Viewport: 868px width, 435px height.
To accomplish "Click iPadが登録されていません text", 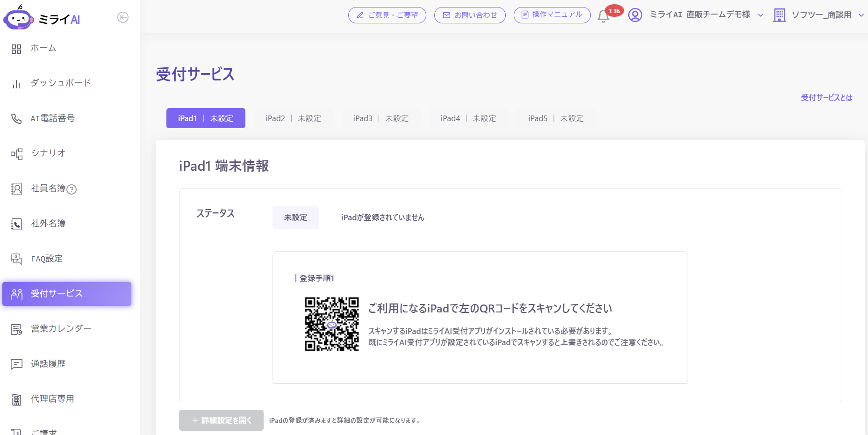I will coord(383,217).
